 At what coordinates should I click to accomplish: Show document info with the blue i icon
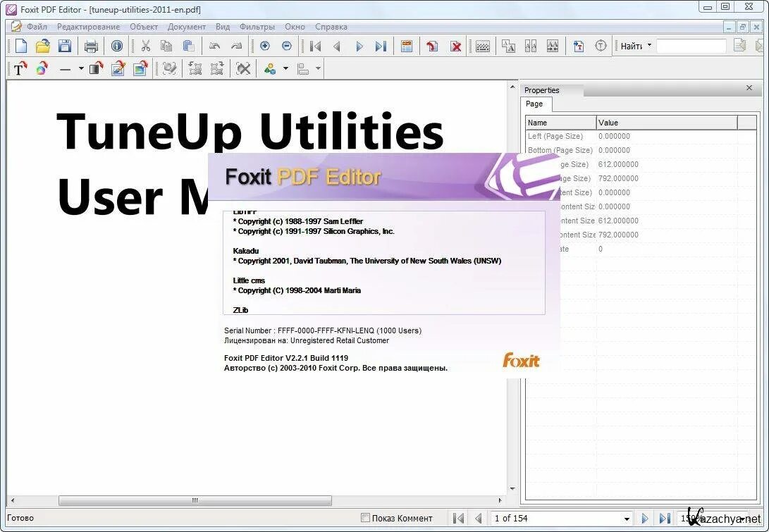coord(117,46)
